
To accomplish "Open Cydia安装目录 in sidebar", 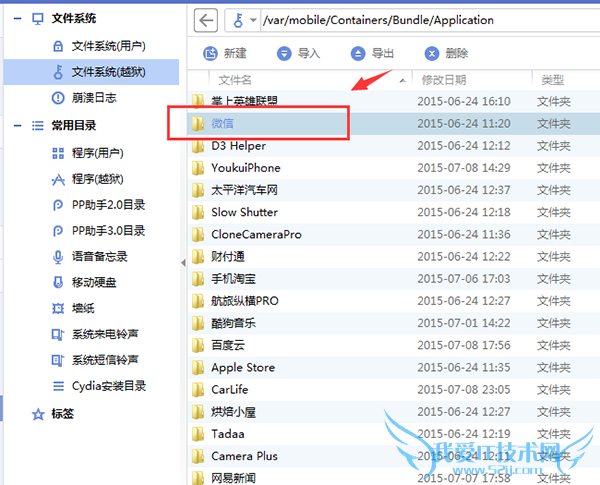I will click(91, 386).
